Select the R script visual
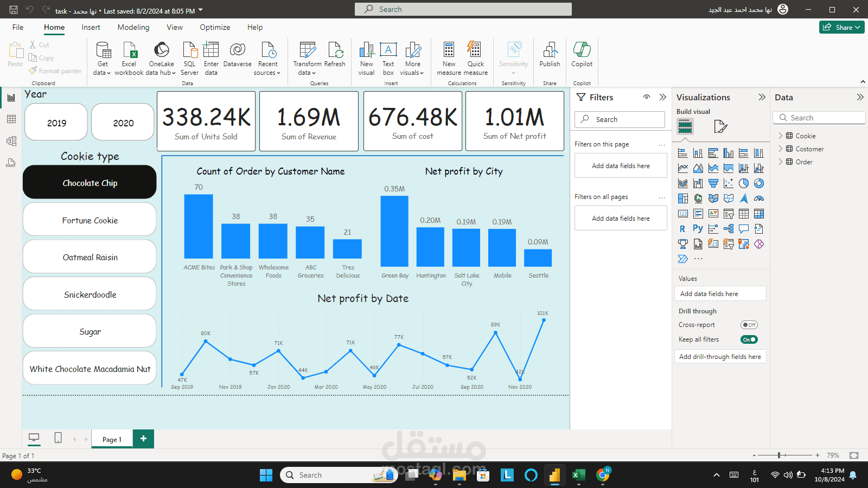Image resolution: width=868 pixels, height=488 pixels. click(x=683, y=229)
